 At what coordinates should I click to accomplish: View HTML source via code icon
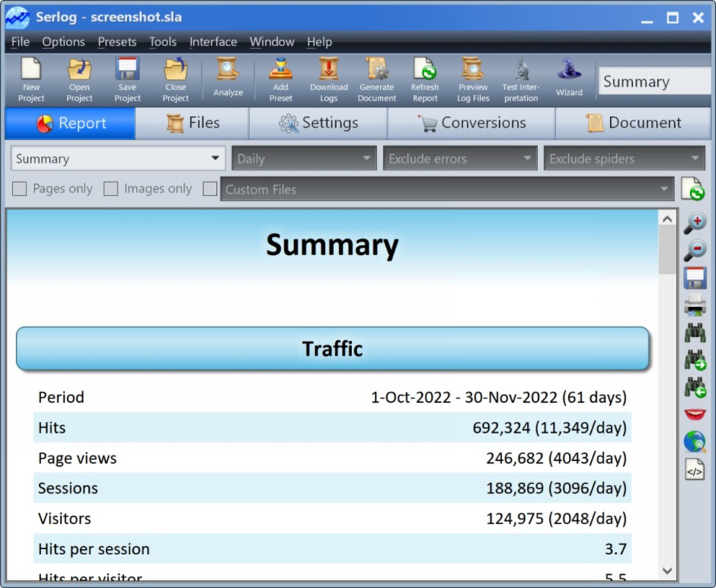coord(695,470)
